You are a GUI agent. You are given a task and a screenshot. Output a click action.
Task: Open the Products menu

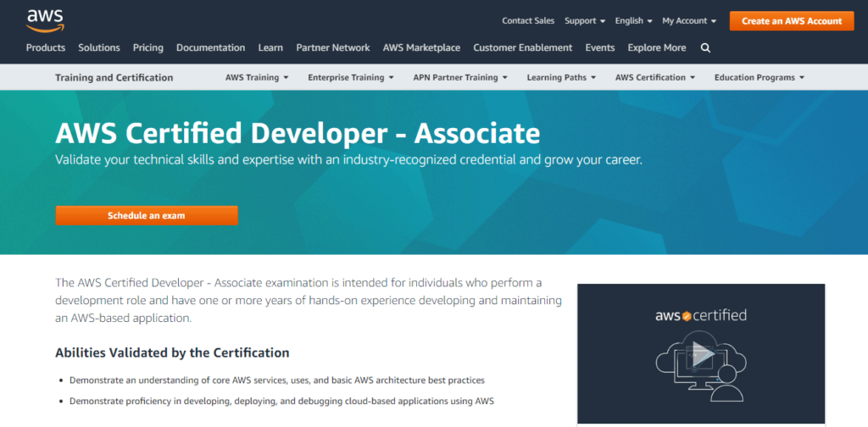(x=46, y=48)
